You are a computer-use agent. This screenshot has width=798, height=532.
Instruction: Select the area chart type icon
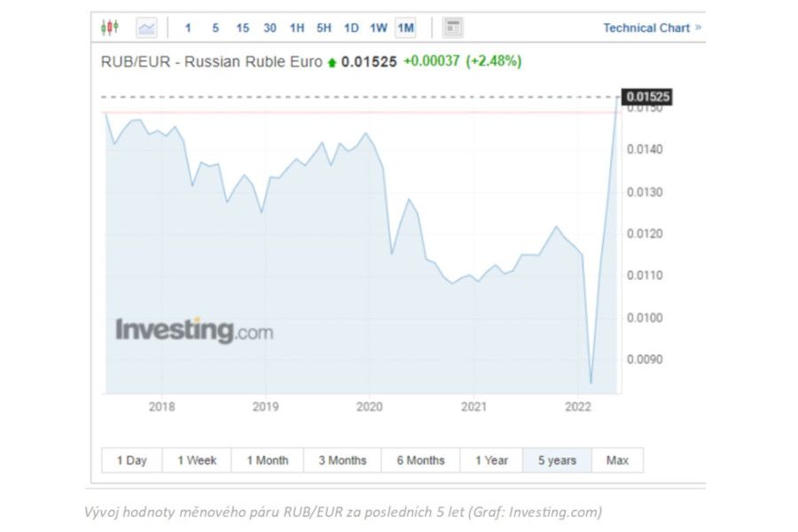[x=146, y=27]
